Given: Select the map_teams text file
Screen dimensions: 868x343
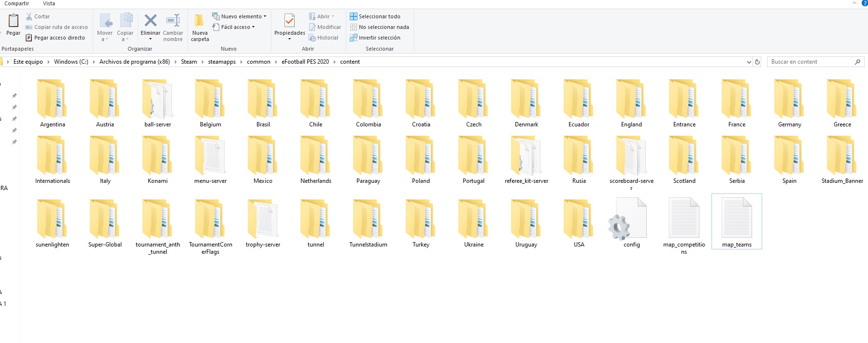Looking at the screenshot, I should 737,221.
